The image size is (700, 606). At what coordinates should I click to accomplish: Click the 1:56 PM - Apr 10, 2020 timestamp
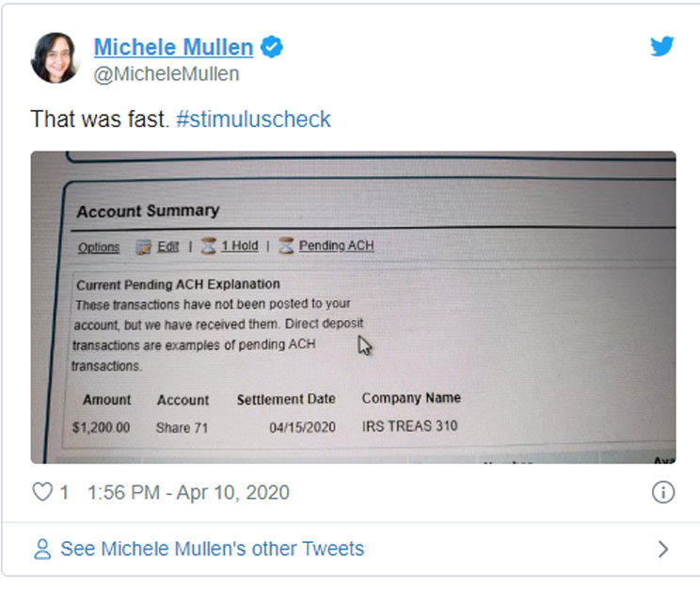[188, 492]
